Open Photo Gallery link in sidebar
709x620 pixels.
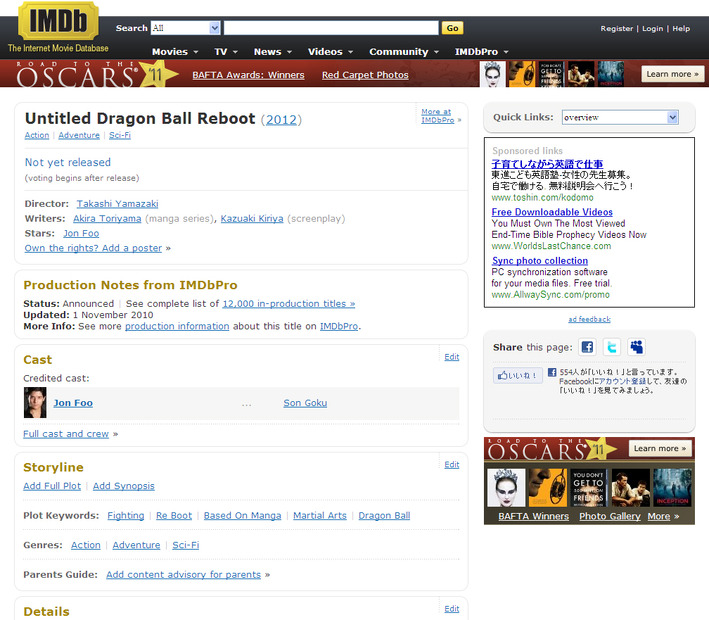(x=610, y=516)
